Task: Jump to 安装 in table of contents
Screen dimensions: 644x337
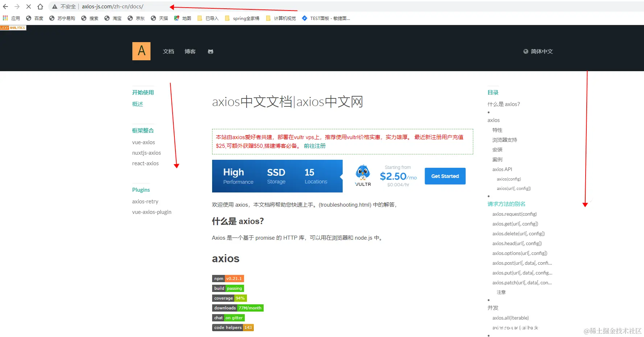Action: click(498, 150)
